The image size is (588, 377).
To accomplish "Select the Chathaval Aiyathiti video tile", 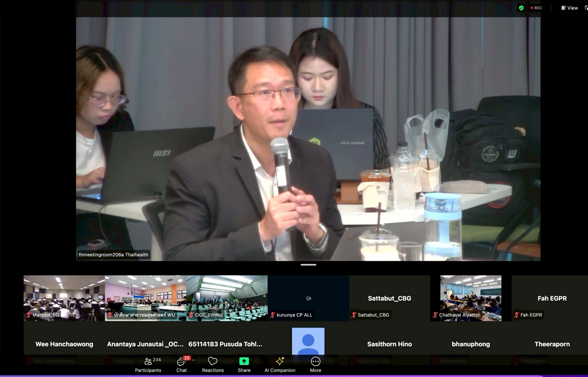I will point(471,298).
